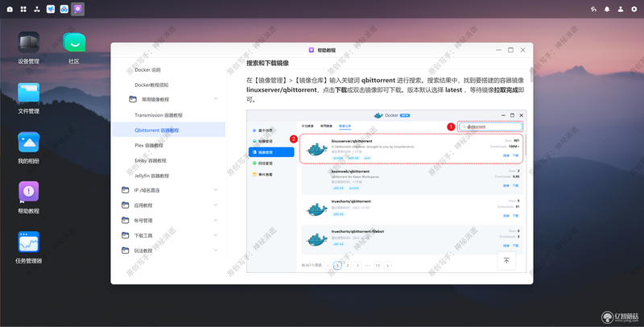Click the 玩法教程 category label
Image resolution: width=644 pixels, height=327 pixels.
tap(143, 250)
